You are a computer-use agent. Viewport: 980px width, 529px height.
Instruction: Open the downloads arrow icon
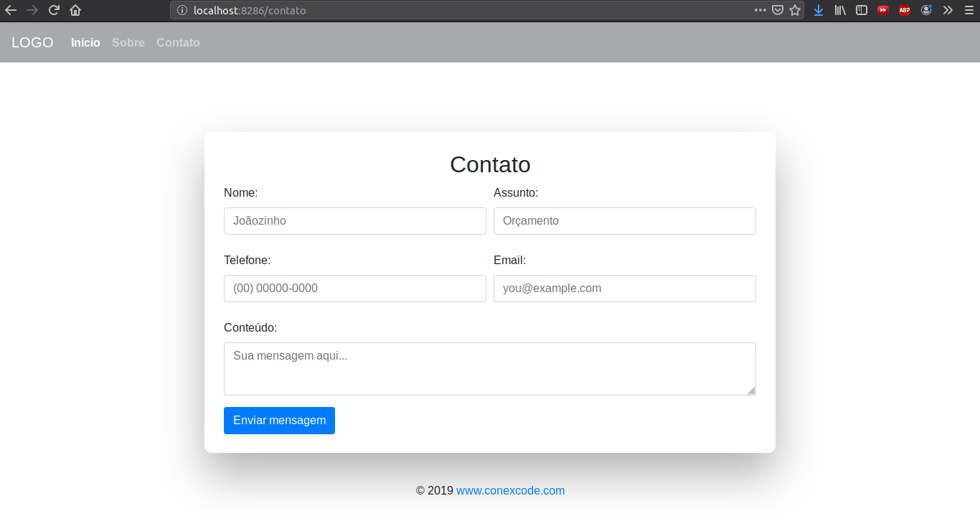click(x=819, y=10)
